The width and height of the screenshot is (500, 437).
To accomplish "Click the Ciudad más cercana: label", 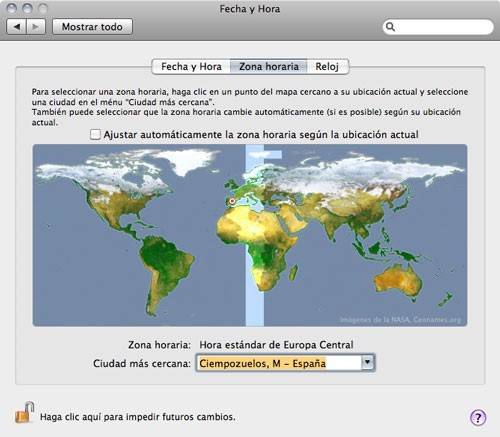I will (x=142, y=363).
